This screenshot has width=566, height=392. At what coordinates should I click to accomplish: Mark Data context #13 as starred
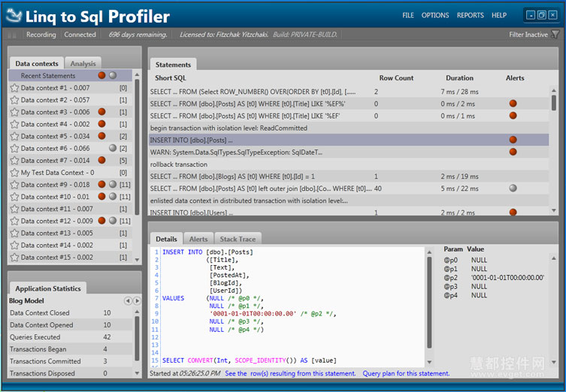click(14, 233)
